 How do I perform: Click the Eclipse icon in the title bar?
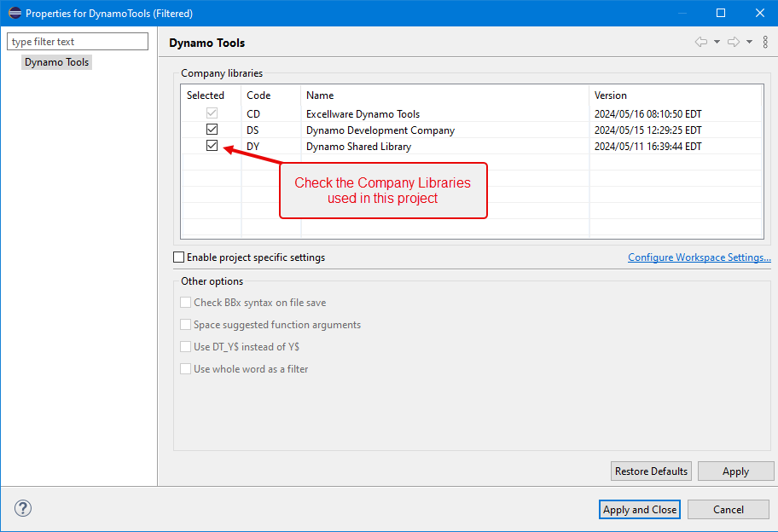coord(15,13)
